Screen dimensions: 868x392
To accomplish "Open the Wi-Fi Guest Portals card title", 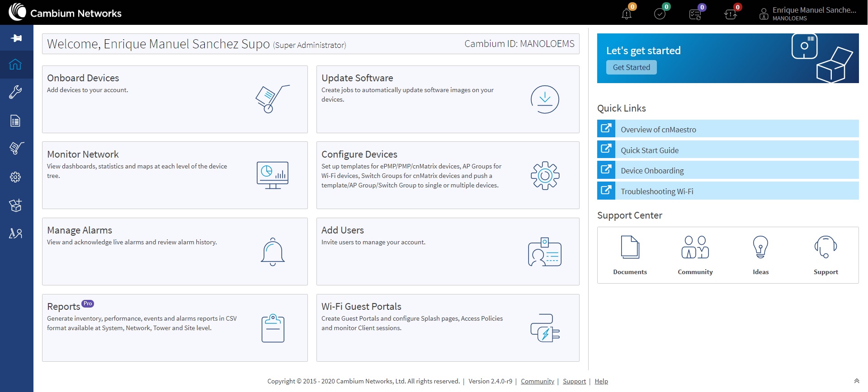I will pyautogui.click(x=361, y=307).
